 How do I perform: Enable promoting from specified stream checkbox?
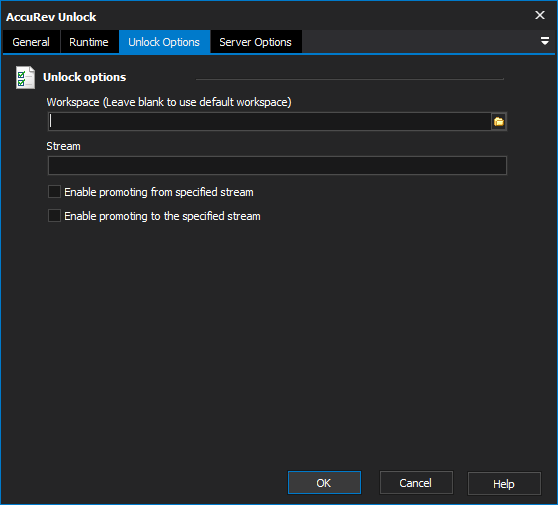[x=54, y=192]
